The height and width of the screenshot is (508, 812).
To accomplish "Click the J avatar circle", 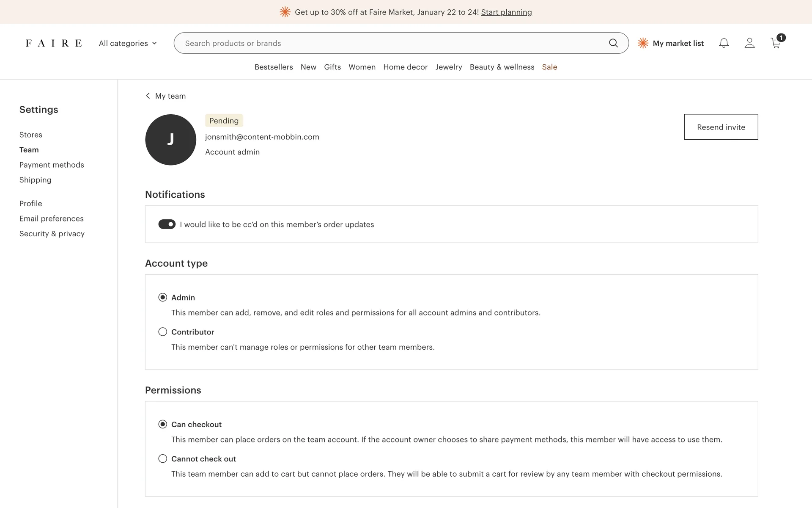I will pos(170,140).
